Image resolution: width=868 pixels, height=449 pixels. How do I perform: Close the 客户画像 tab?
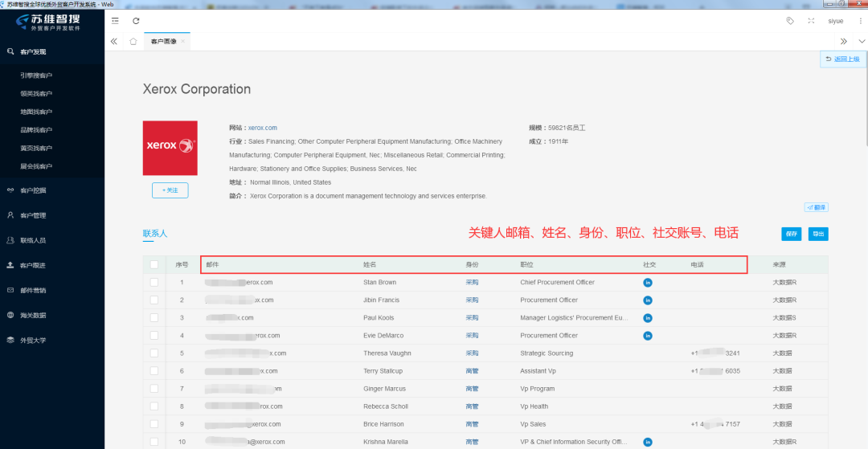[182, 42]
